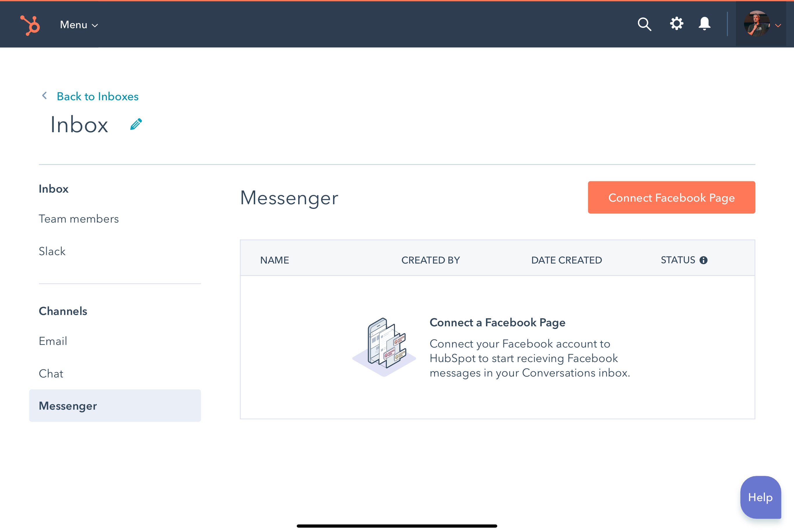Click the DATE CREATED column header
The width and height of the screenshot is (794, 532).
pos(566,260)
